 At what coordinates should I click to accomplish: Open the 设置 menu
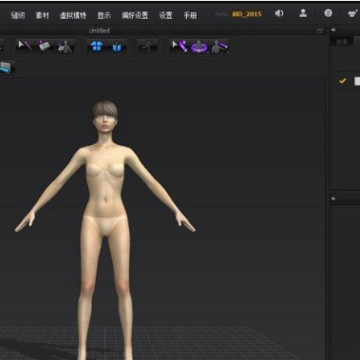(x=166, y=15)
